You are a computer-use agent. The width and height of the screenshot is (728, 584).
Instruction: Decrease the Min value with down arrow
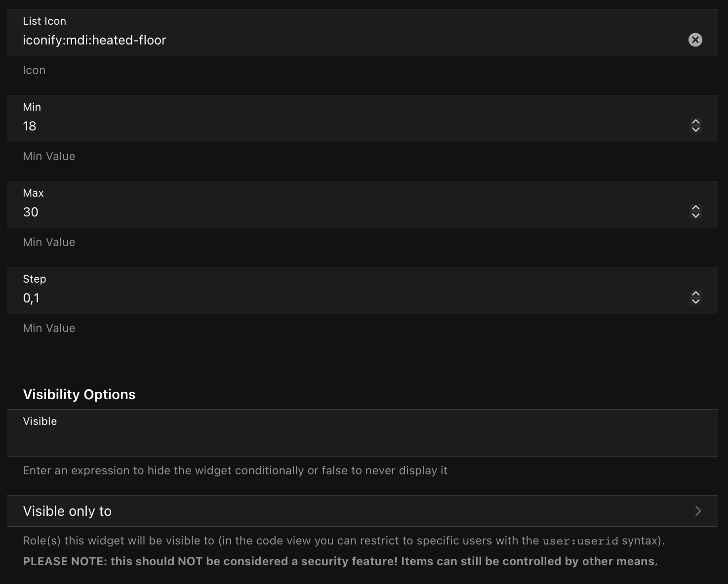pos(695,129)
